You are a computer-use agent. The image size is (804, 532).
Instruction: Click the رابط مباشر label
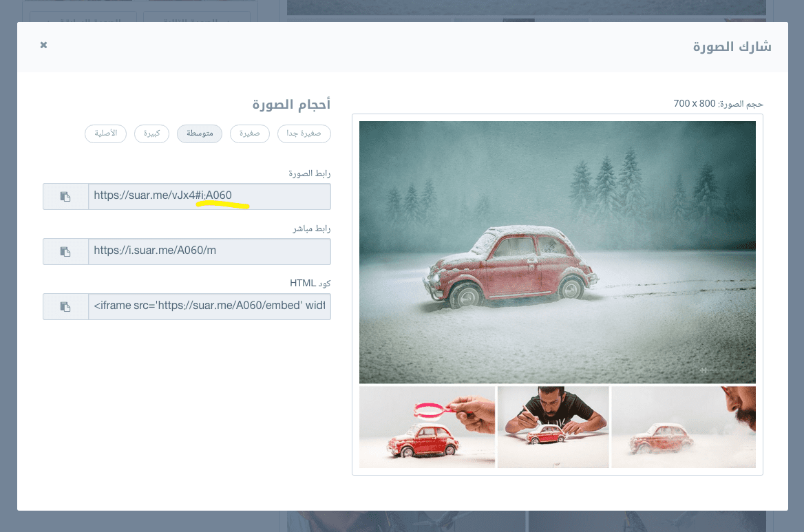(312, 228)
